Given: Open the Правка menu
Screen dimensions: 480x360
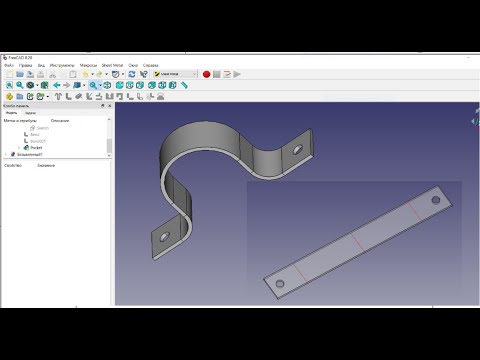Looking at the screenshot, I should pyautogui.click(x=25, y=65).
